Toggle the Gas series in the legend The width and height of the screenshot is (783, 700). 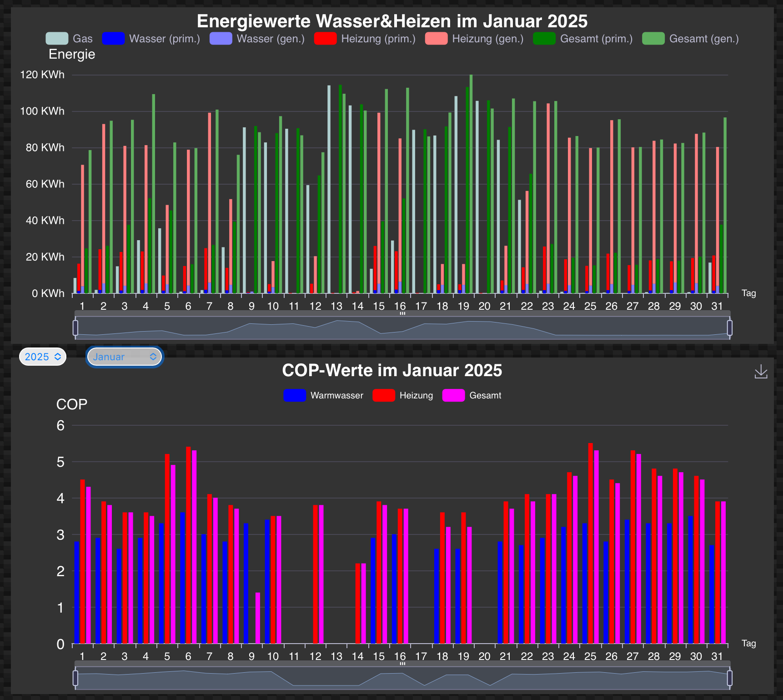[x=69, y=39]
